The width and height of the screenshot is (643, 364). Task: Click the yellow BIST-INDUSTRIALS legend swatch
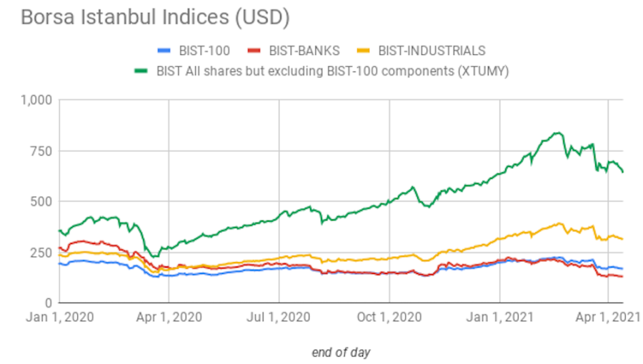coord(362,51)
